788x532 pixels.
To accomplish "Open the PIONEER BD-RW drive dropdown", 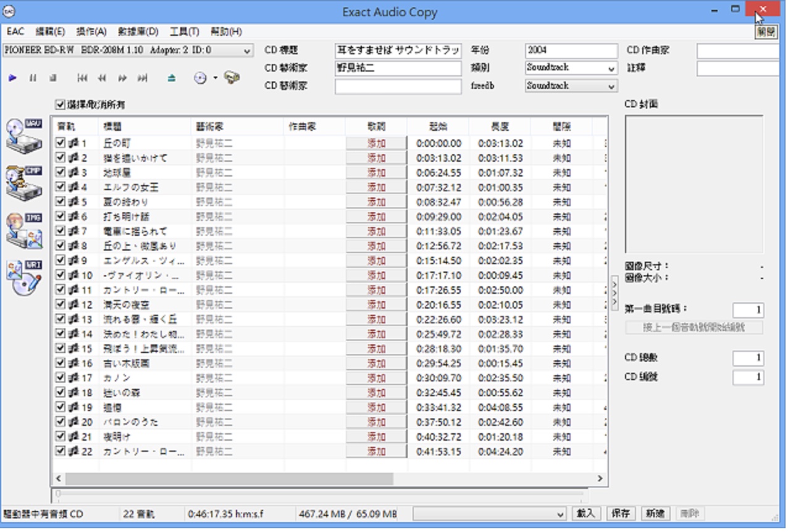I will point(128,51).
